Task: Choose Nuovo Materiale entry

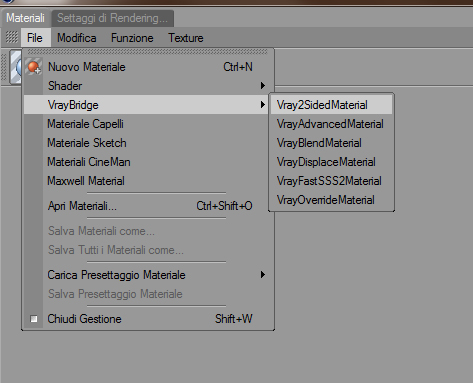Action: (149, 67)
